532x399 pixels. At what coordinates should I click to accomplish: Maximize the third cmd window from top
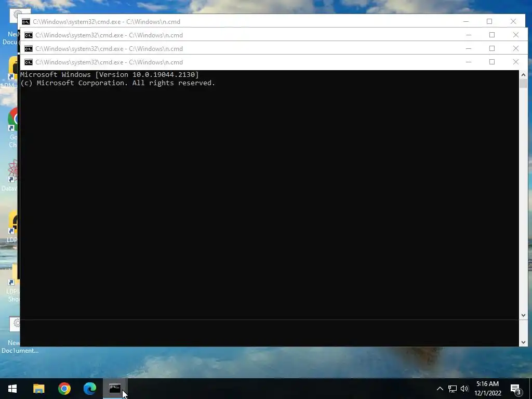click(492, 48)
